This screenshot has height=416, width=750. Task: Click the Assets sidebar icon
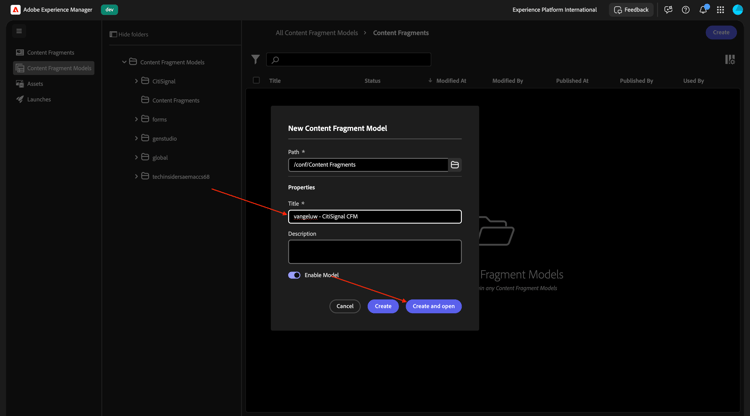tap(20, 84)
